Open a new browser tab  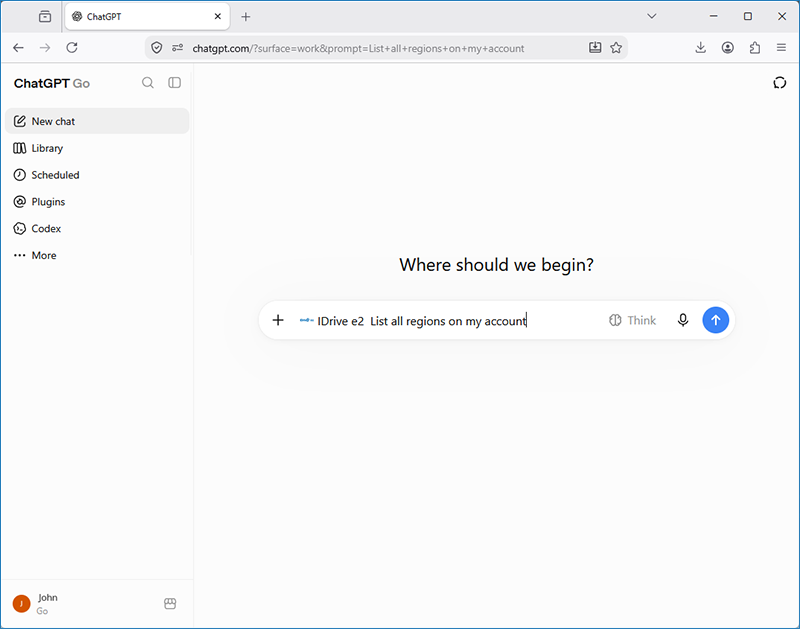[245, 17]
